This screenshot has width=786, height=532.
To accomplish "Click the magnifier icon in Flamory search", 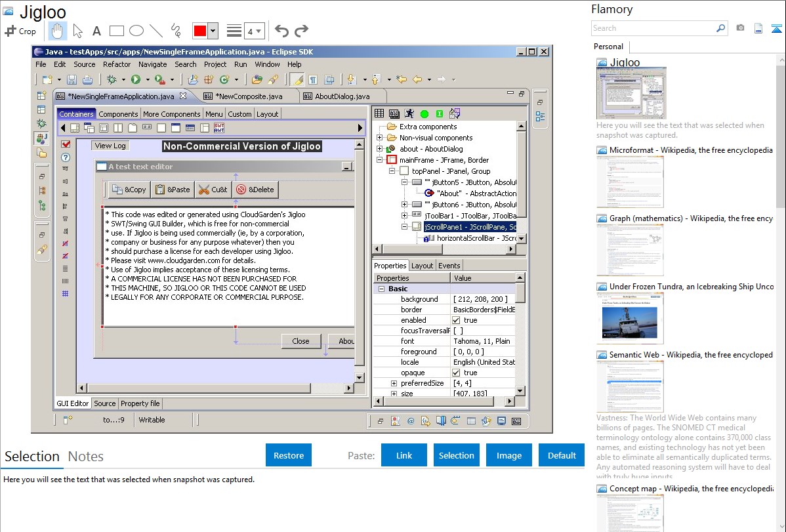I will 721,28.
